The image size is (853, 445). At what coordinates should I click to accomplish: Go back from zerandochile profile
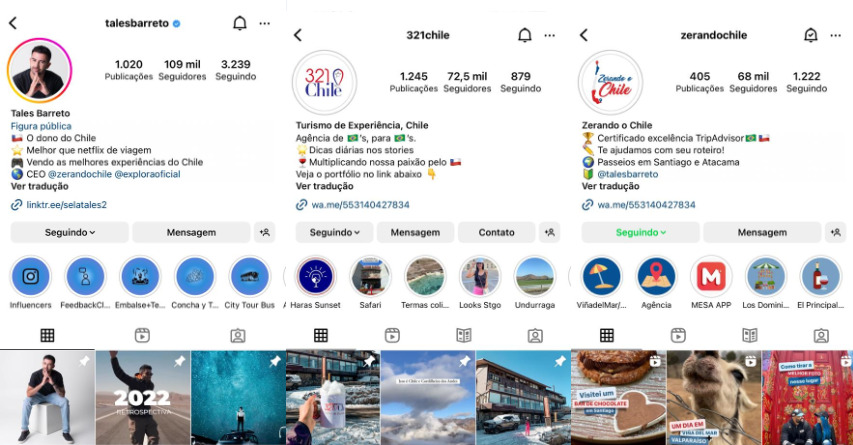click(584, 35)
